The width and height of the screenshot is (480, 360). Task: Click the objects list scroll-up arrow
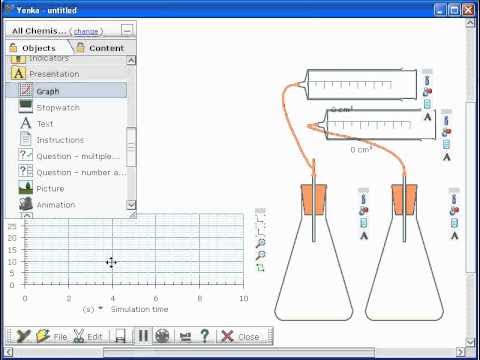pyautogui.click(x=131, y=60)
